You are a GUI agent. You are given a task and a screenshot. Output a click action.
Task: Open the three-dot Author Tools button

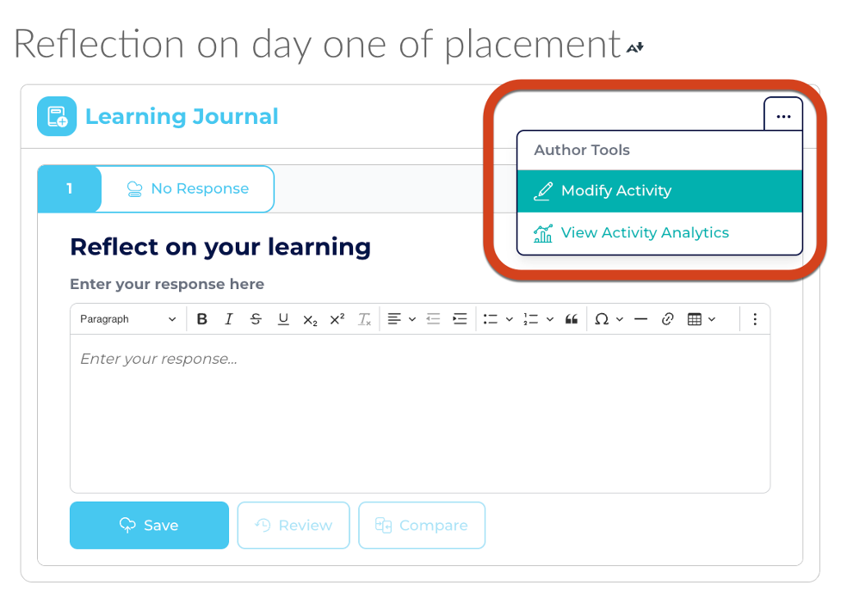click(783, 115)
